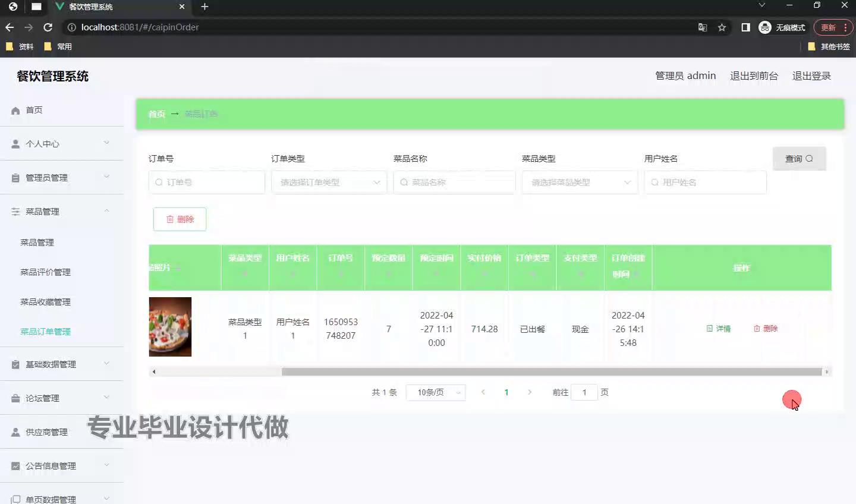Click the outlined 删除 batch delete button
This screenshot has height=504, width=856.
180,219
